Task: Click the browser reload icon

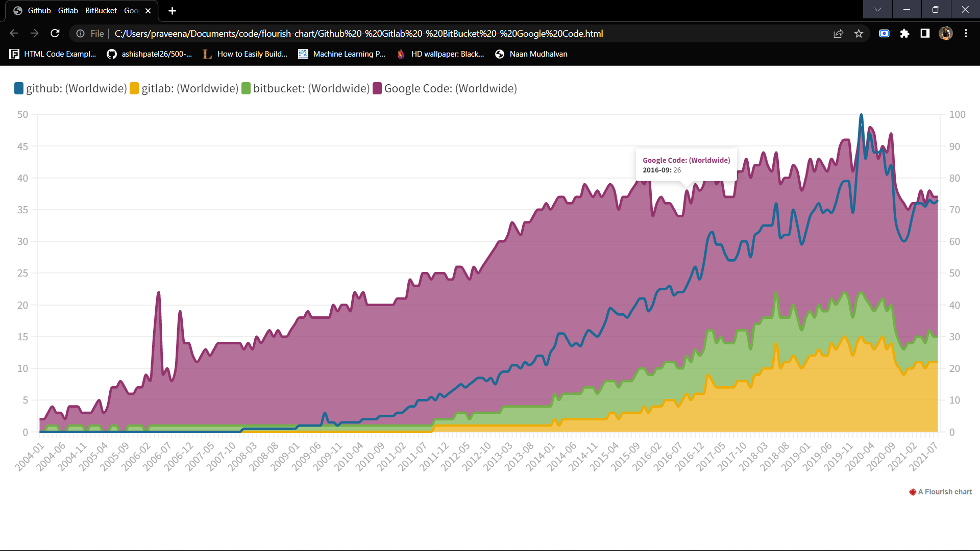Action: [x=55, y=33]
